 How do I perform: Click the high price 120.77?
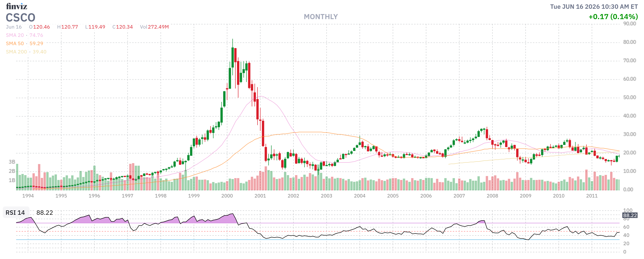coord(70,27)
